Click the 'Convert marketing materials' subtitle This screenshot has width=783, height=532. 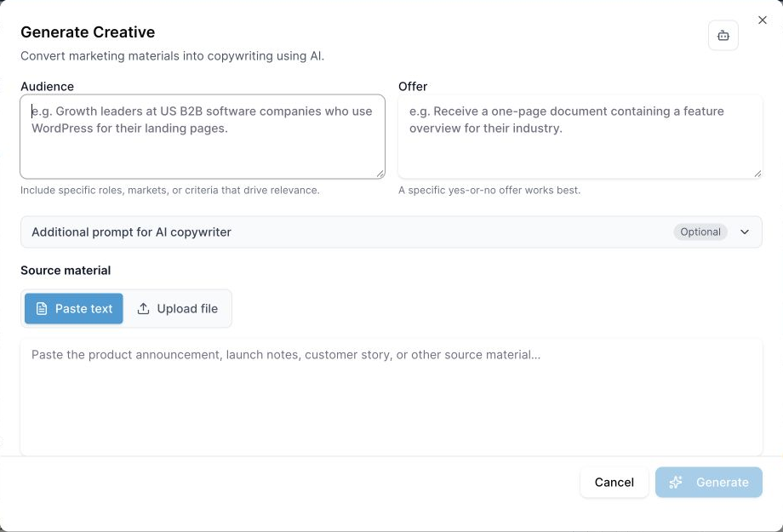172,56
